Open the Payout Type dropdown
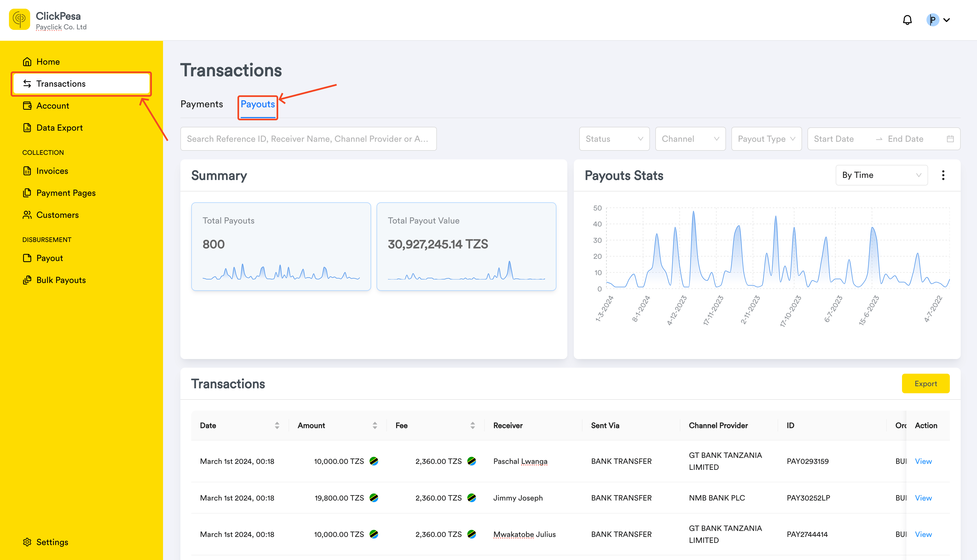The width and height of the screenshot is (977, 560). [766, 139]
